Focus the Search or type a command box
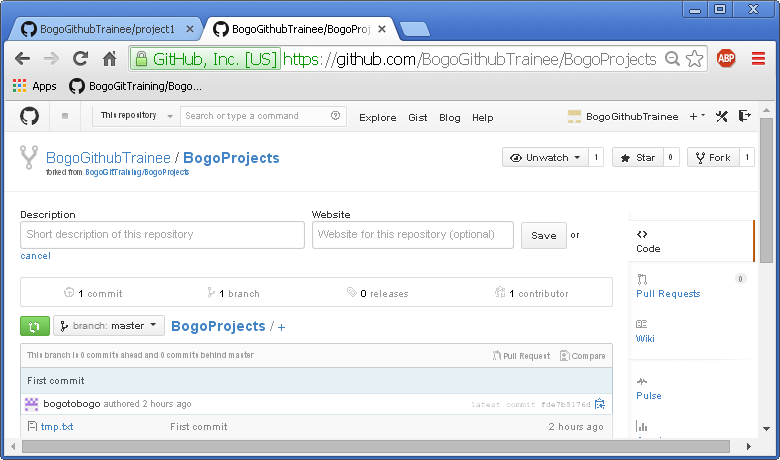The image size is (780, 460). pyautogui.click(x=263, y=116)
